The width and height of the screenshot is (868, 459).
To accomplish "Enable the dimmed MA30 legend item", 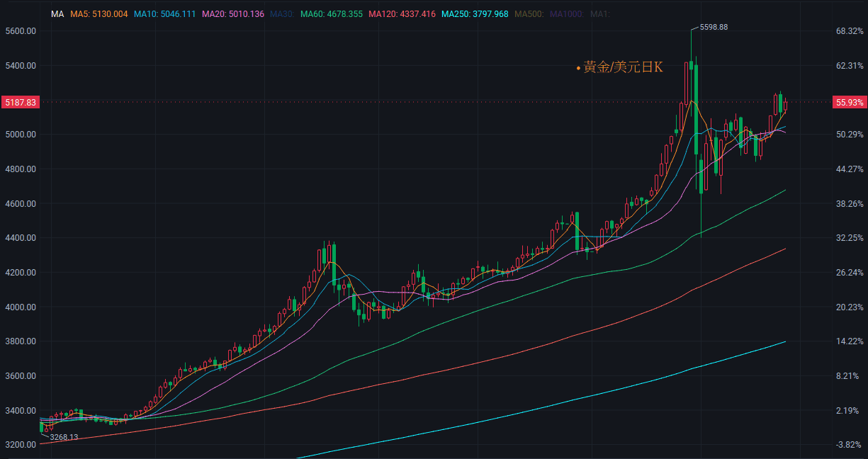I will pyautogui.click(x=282, y=14).
